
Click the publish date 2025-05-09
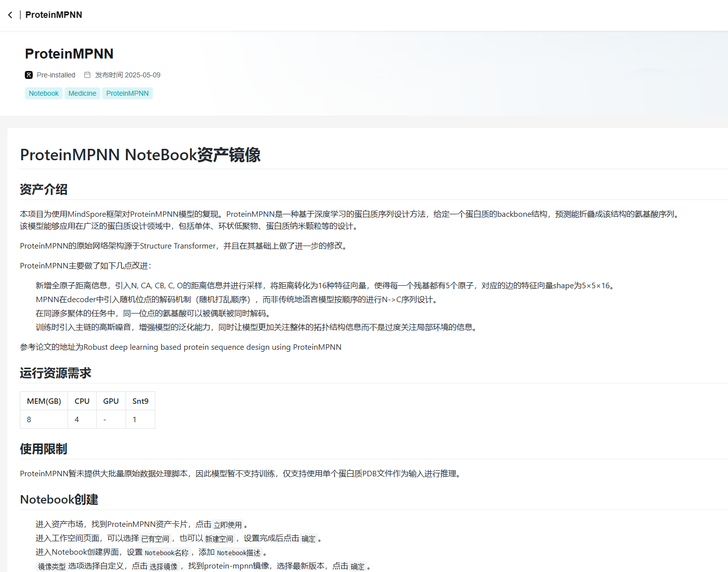point(142,75)
